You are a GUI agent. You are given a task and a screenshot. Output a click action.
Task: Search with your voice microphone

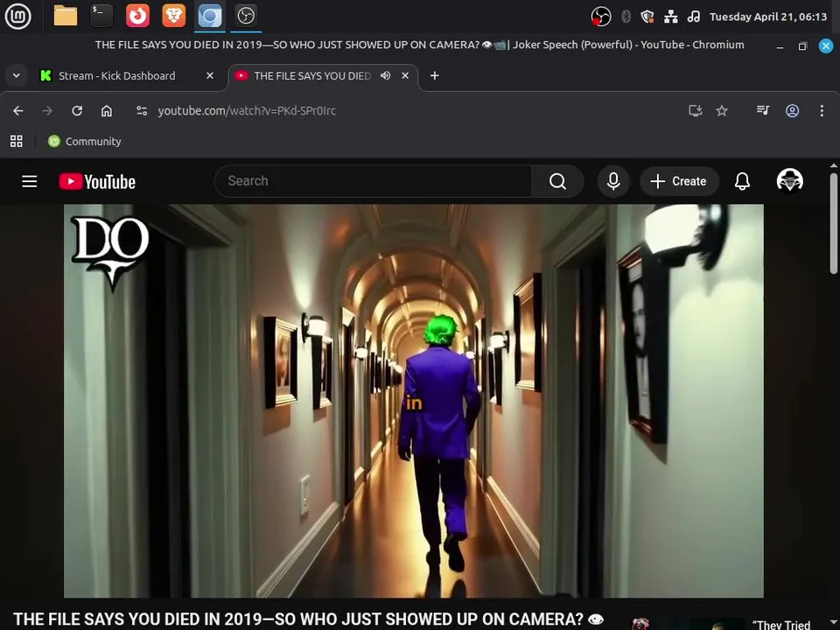[613, 181]
